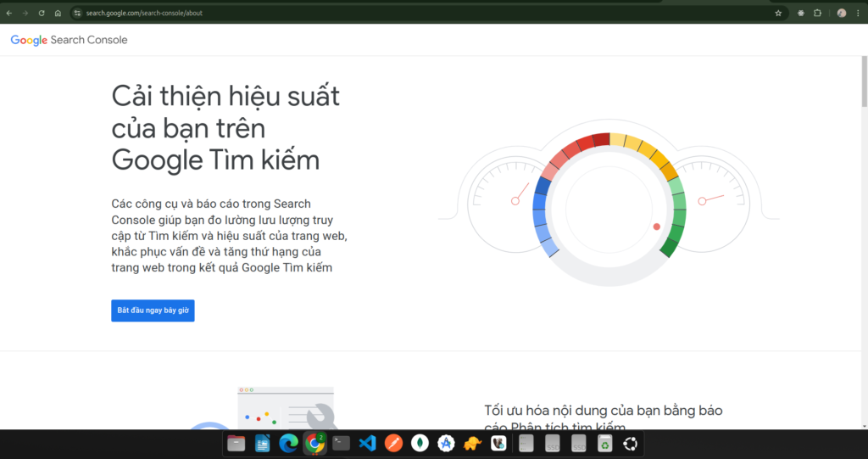Open Postman from the dock
Image resolution: width=868 pixels, height=459 pixels.
393,444
